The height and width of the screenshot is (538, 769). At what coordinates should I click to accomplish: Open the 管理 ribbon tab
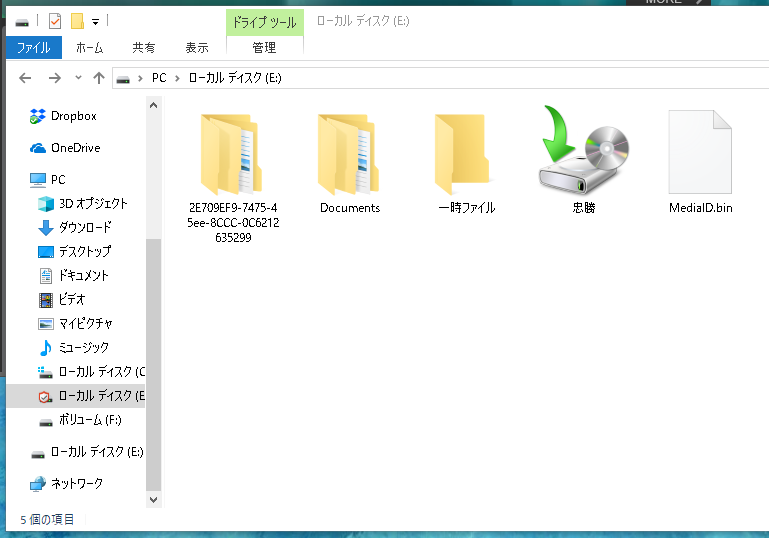pyautogui.click(x=264, y=48)
